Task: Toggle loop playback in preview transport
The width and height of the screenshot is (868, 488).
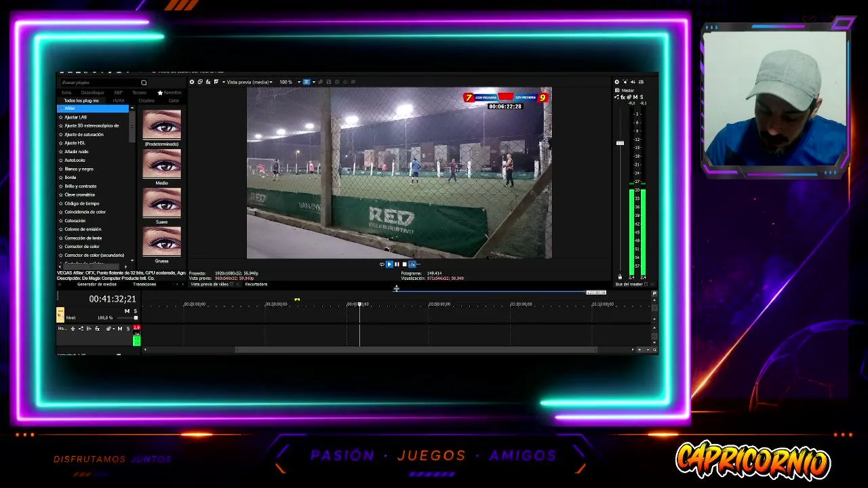Action: [382, 264]
